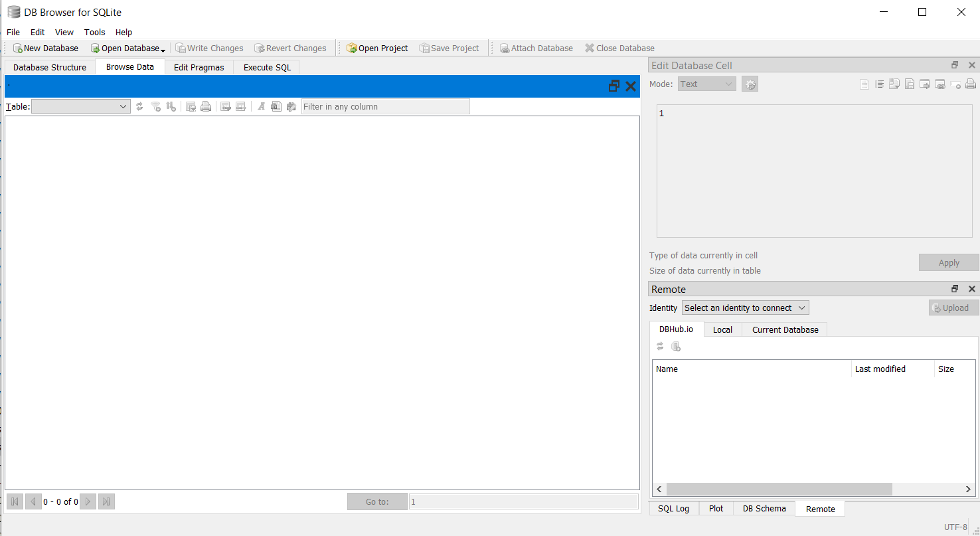Screen dimensions: 980x536
Task: Click the Upload button in Remote
Action: tap(953, 308)
